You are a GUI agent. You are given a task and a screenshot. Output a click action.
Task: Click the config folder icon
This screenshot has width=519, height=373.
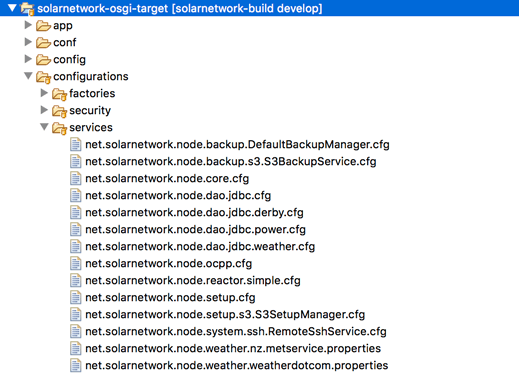(43, 60)
